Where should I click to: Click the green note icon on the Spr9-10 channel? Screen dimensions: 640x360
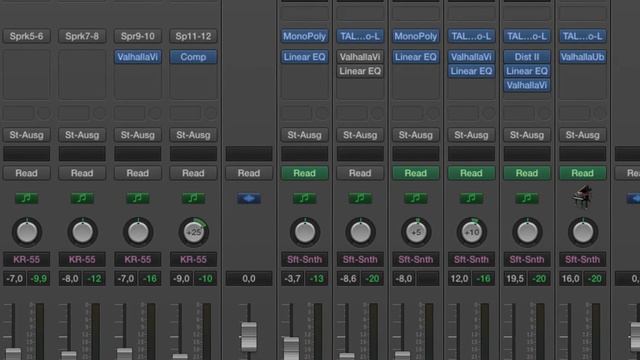coord(138,198)
